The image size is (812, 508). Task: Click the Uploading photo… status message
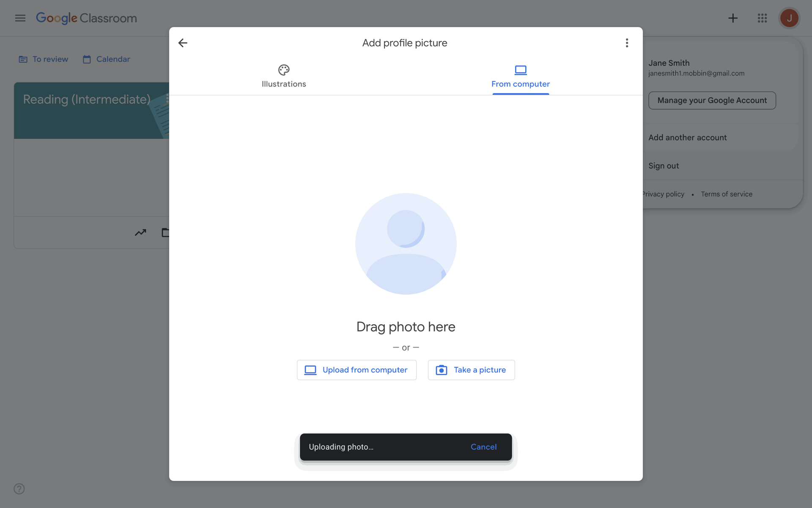341,447
